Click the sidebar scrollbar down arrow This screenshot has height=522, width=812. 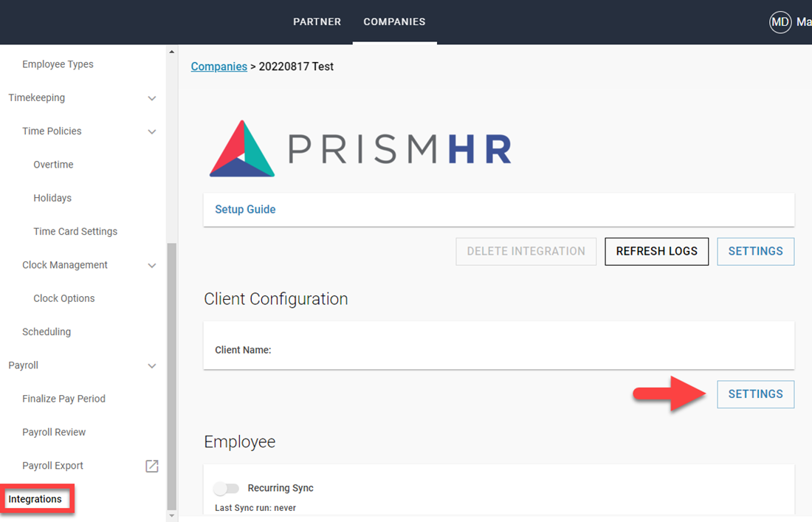pos(171,515)
